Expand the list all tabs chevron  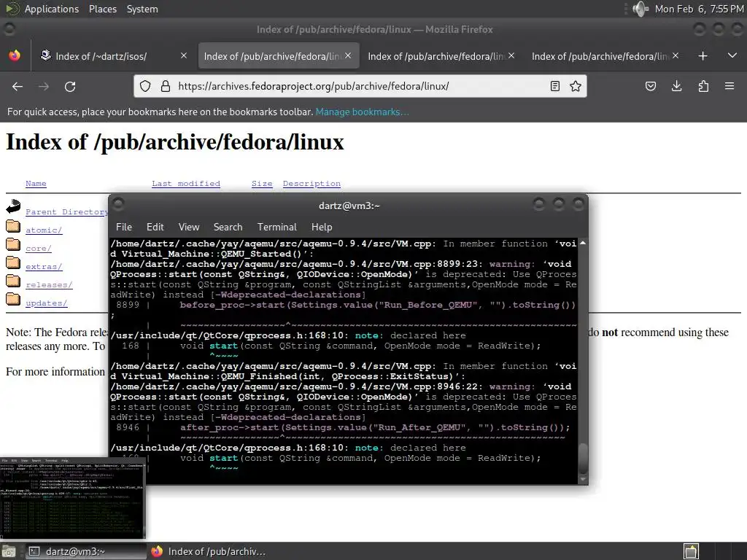click(732, 55)
